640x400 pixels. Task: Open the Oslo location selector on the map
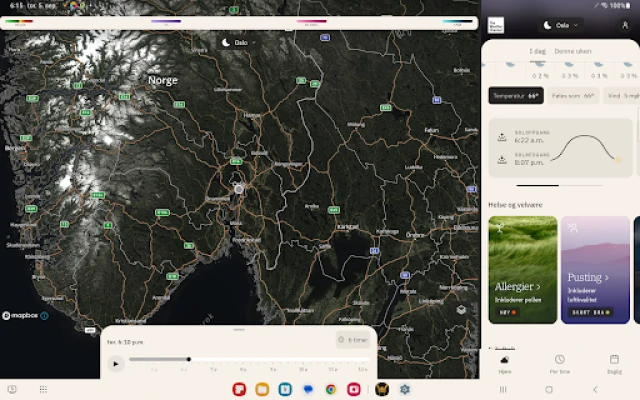(x=238, y=43)
